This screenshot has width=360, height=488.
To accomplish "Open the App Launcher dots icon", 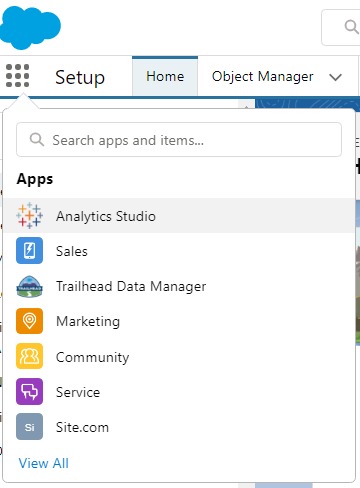I will tap(18, 76).
